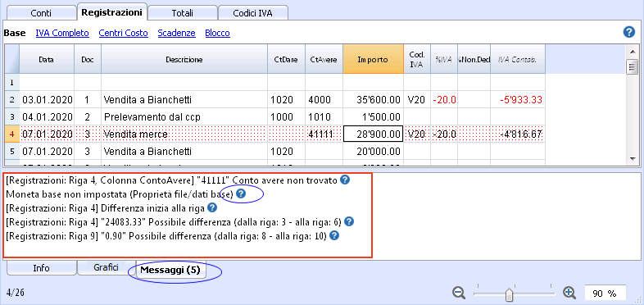Screen dimensions: 644x305
Task: Open help for 'Differenza inizia alla riga' message
Action: coord(212,208)
